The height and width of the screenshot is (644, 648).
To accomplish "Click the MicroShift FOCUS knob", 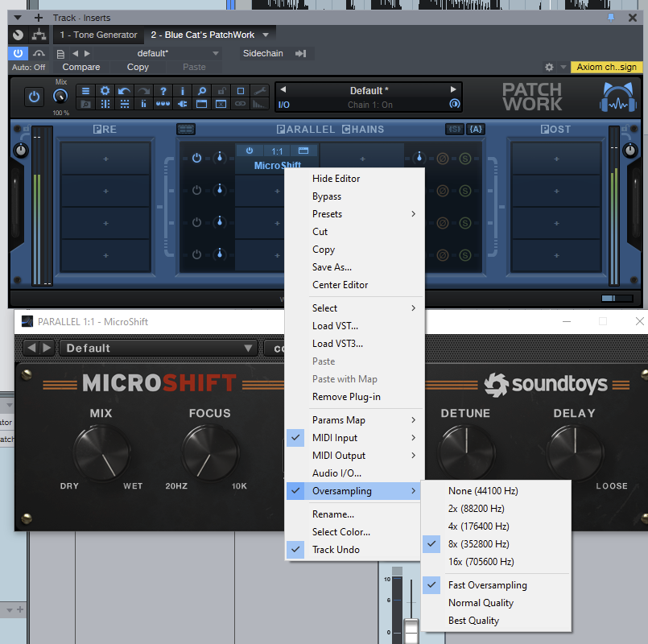I will coord(210,453).
